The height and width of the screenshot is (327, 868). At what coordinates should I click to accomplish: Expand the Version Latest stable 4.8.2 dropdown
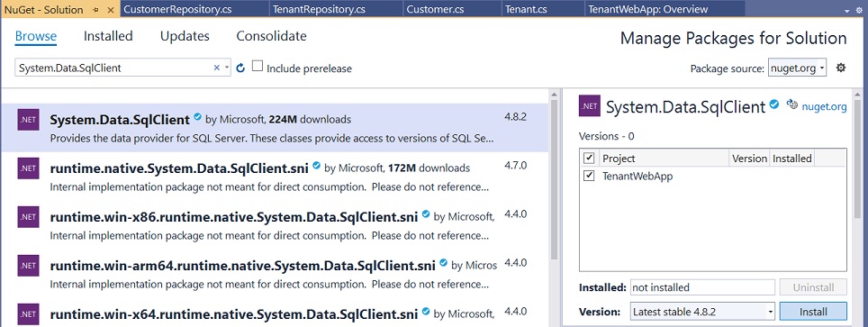(x=703, y=312)
